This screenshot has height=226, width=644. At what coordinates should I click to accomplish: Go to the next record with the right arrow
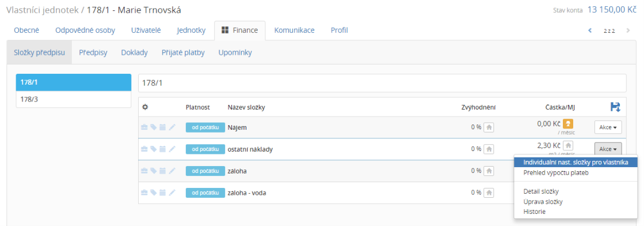[627, 31]
